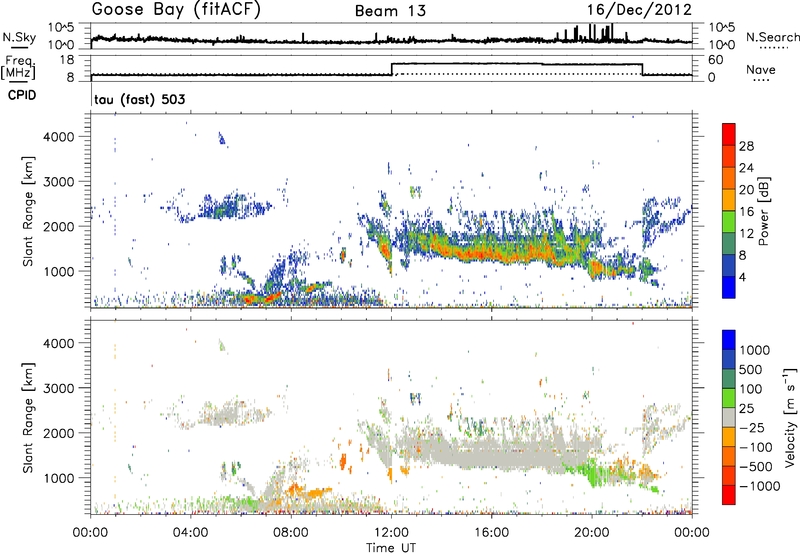This screenshot has height=554, width=800.
Task: Click the '1000' tick on velocity colorbar
Action: (x=755, y=350)
